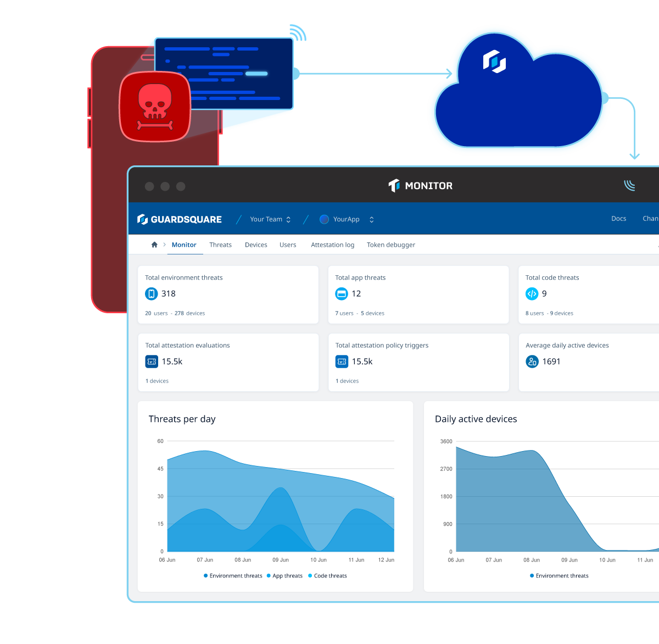Open the Attestation log tab
The image size is (659, 644).
[333, 245]
